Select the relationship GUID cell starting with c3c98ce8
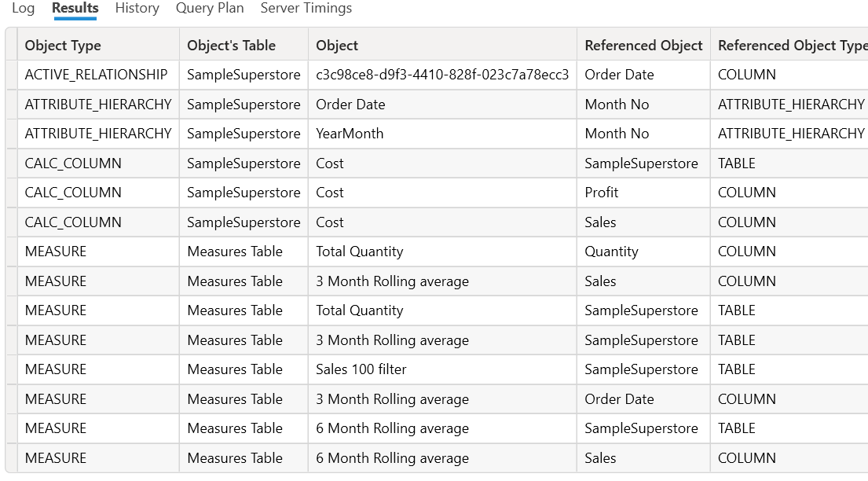Image resolution: width=868 pixels, height=481 pixels. [x=442, y=75]
